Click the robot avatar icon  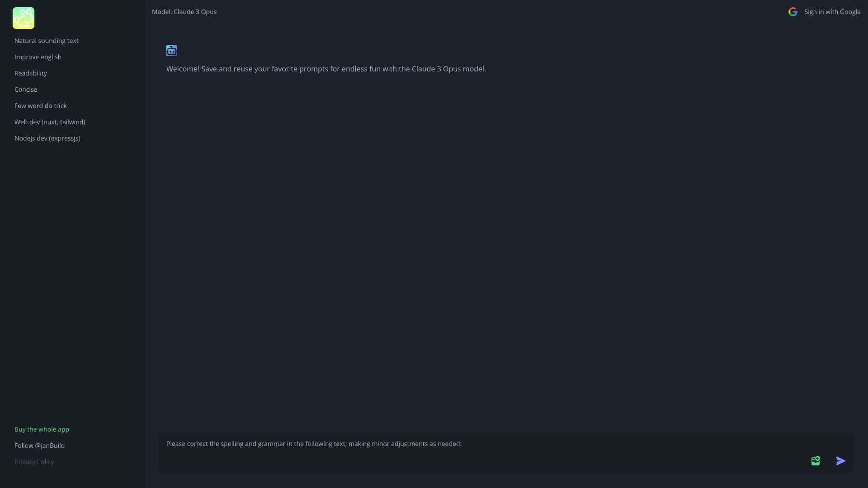coord(172,51)
